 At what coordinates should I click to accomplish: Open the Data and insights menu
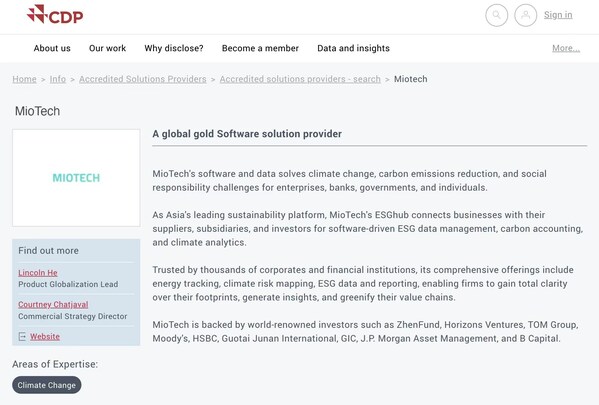[x=353, y=48]
